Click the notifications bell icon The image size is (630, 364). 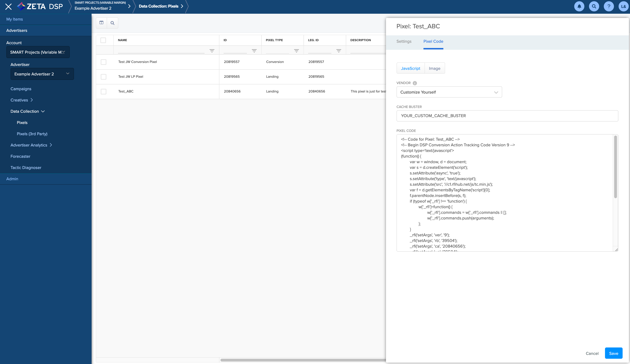coord(579,7)
